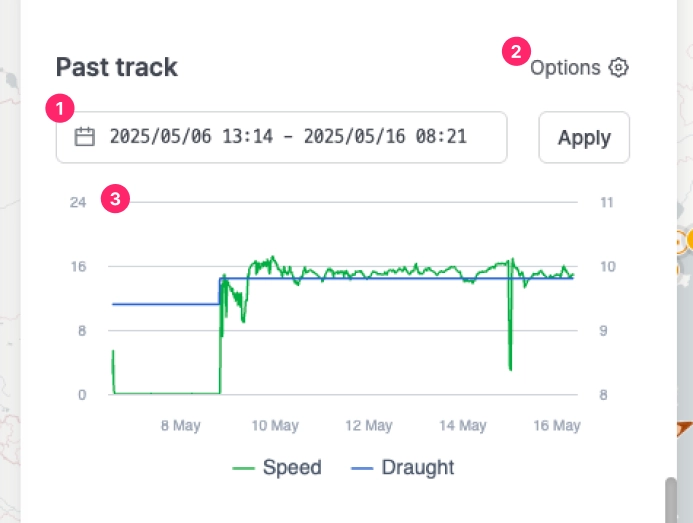
Task: Click the calendar icon in date field
Action: pyautogui.click(x=85, y=137)
